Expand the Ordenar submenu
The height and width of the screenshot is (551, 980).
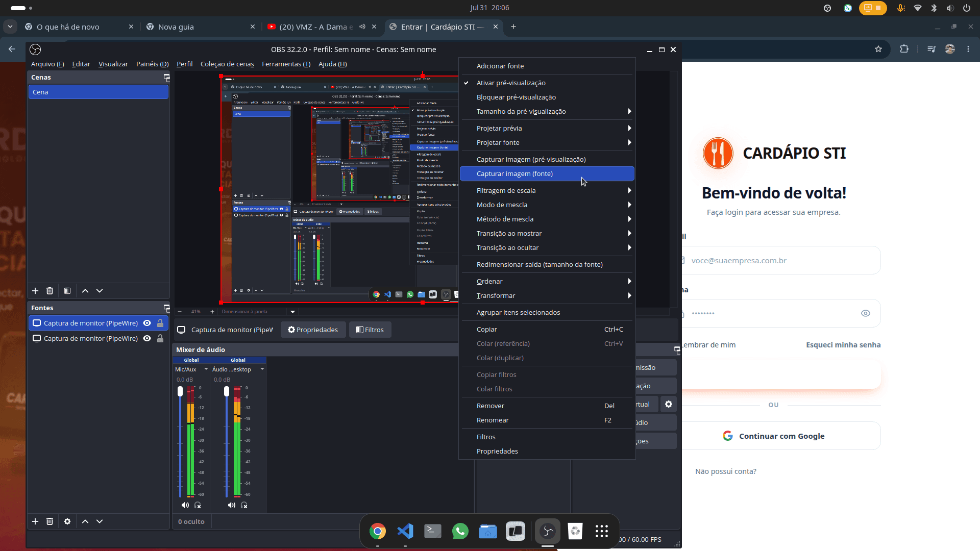[x=547, y=281]
